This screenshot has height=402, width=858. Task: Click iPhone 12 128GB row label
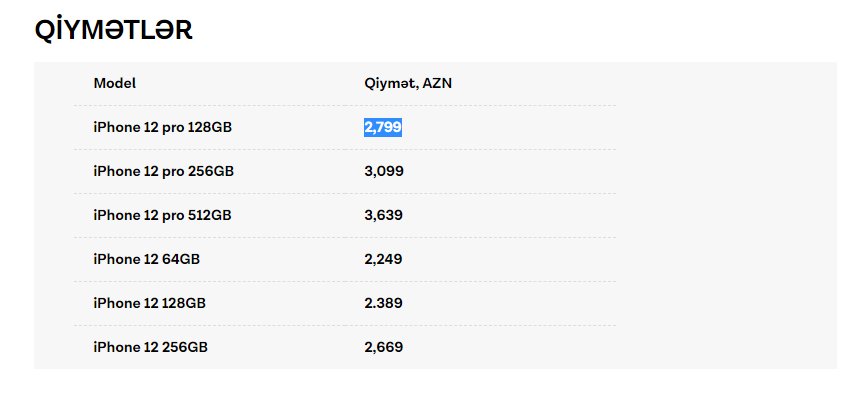click(149, 303)
